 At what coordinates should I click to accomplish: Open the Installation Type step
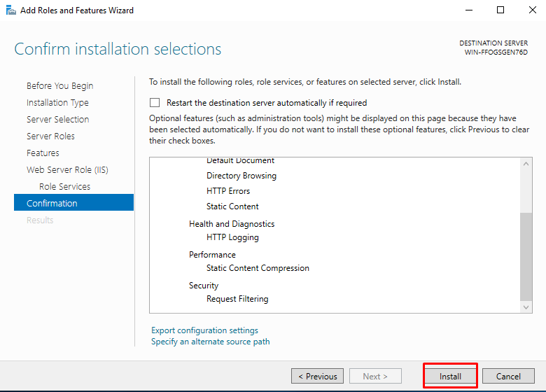(57, 103)
